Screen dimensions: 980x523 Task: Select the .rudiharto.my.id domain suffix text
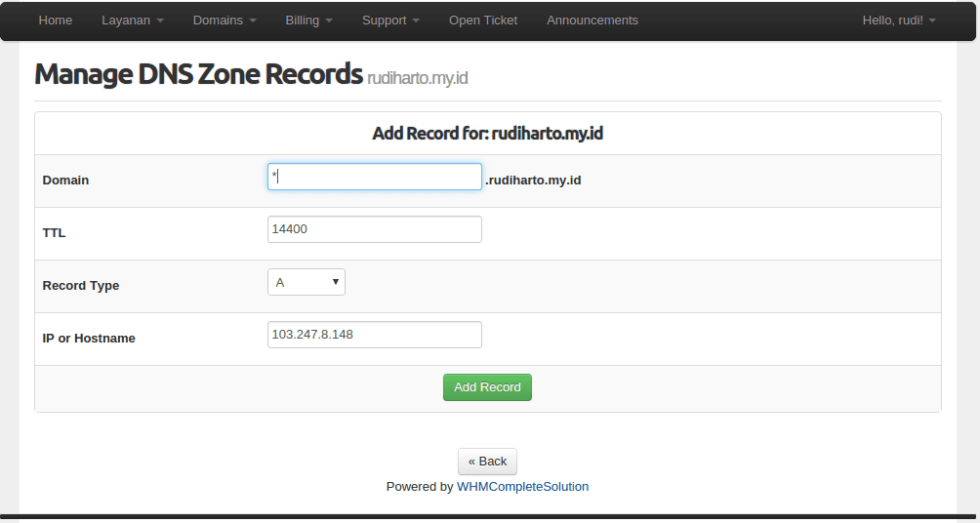[533, 180]
